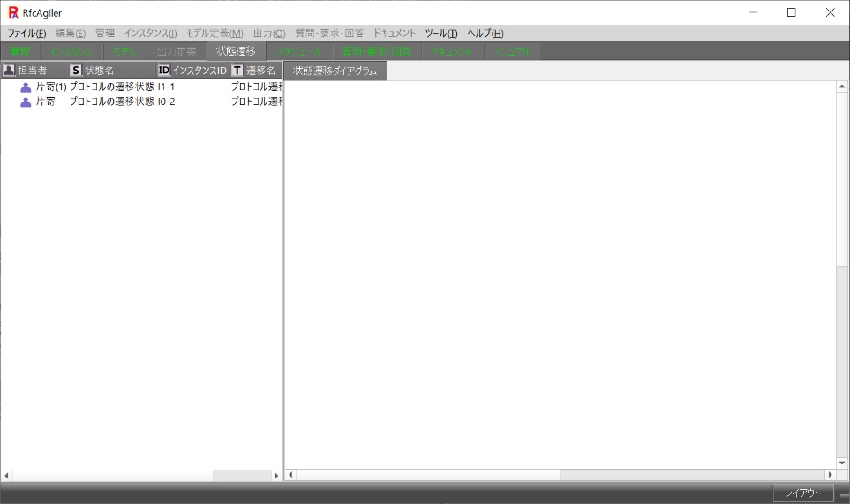Switch to the モデル tab
The height and width of the screenshot is (504, 850).
click(x=124, y=51)
